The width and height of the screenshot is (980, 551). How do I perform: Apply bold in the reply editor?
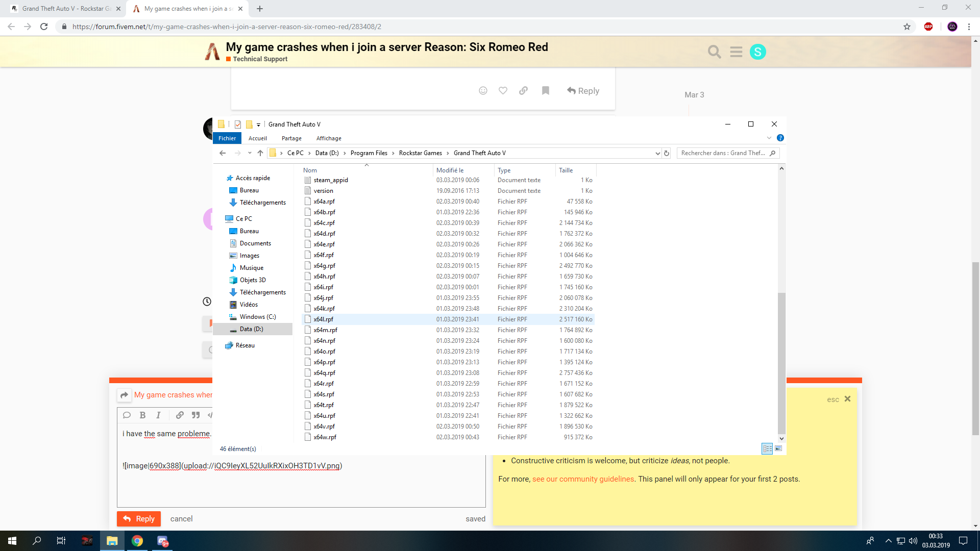coord(142,415)
